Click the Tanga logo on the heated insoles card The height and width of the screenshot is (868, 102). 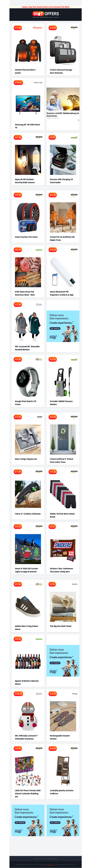(x=75, y=694)
